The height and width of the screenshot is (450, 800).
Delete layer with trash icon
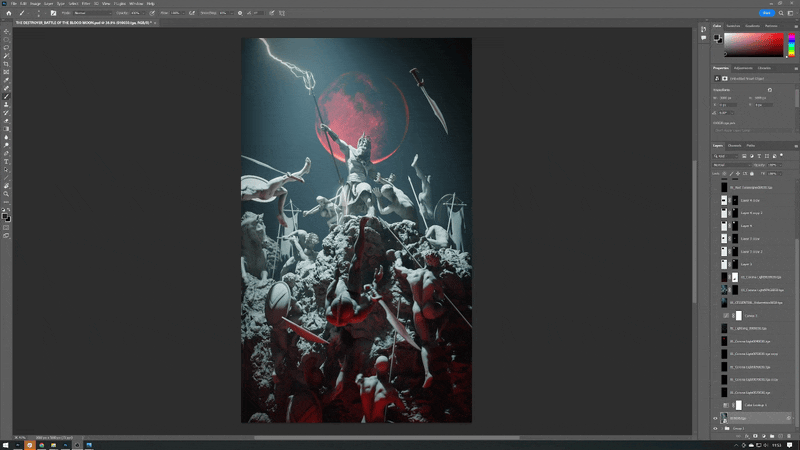coord(788,436)
